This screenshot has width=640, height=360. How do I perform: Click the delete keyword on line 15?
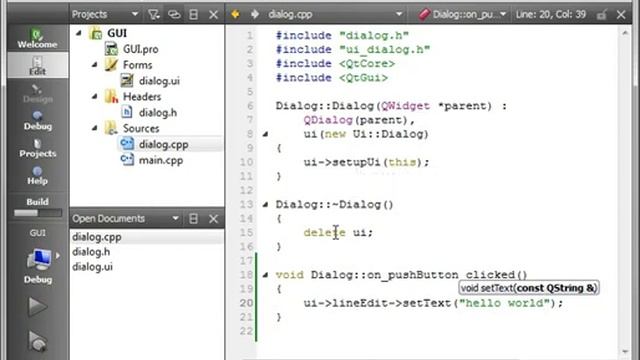(x=324, y=233)
